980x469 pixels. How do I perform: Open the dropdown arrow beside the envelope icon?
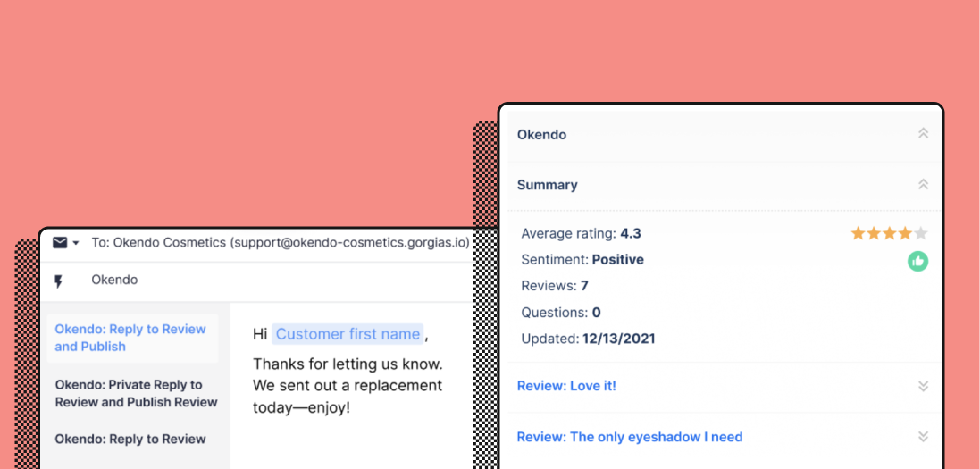coord(76,243)
